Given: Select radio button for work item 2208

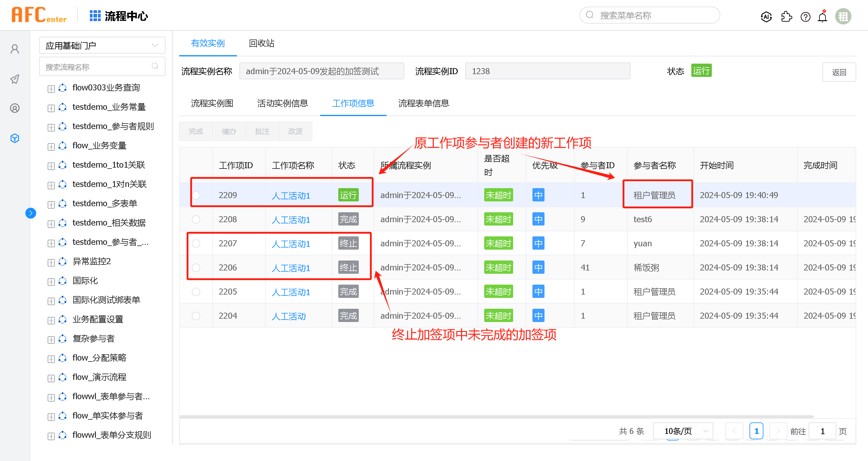Looking at the screenshot, I should tap(196, 219).
